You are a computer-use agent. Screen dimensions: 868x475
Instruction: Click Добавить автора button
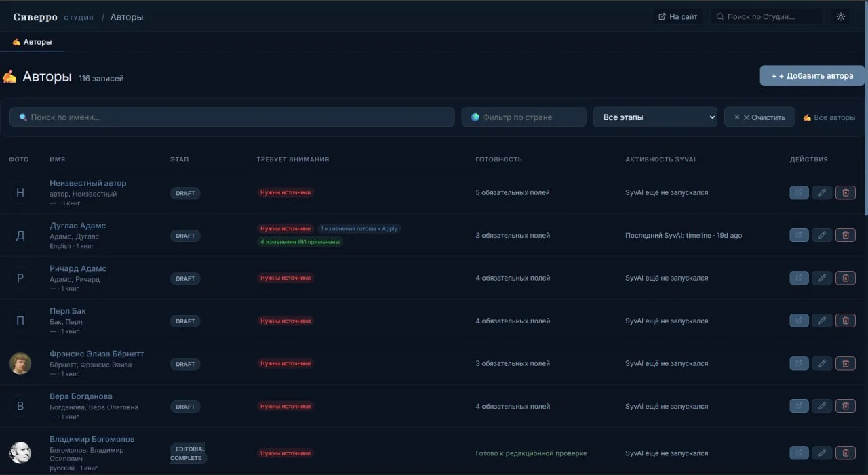coord(812,76)
